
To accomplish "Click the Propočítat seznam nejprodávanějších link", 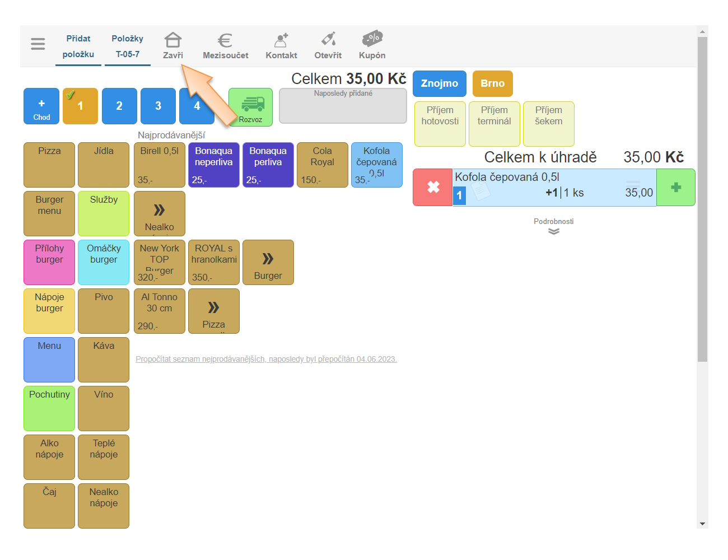I will click(266, 359).
